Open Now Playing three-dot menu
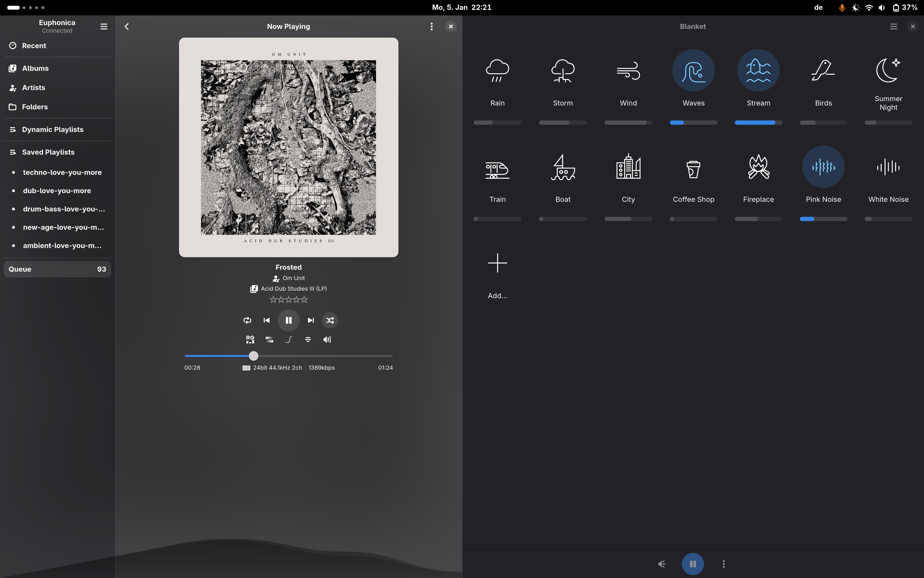This screenshot has height=578, width=924. click(x=432, y=26)
